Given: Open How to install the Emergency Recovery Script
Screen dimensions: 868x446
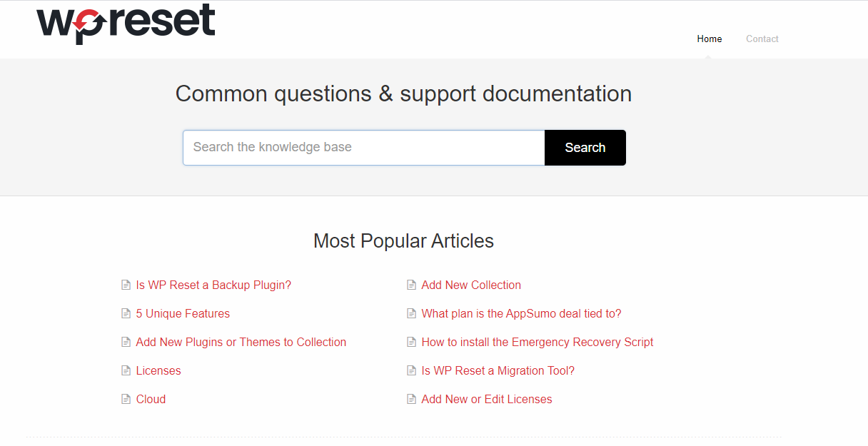Looking at the screenshot, I should pyautogui.click(x=538, y=342).
